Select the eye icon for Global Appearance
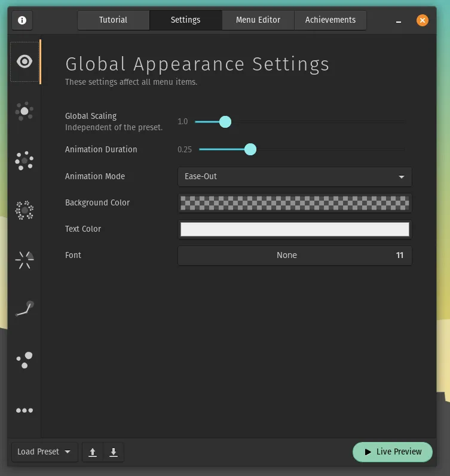The image size is (450, 476). coord(25,61)
